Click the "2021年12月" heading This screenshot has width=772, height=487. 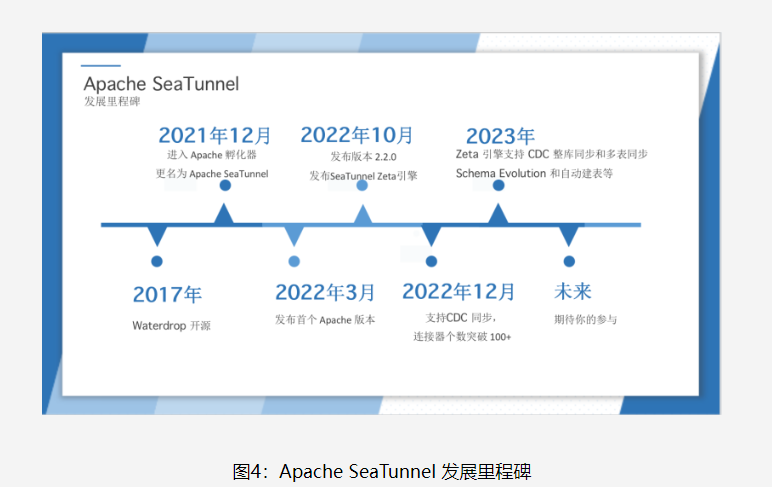pyautogui.click(x=215, y=135)
